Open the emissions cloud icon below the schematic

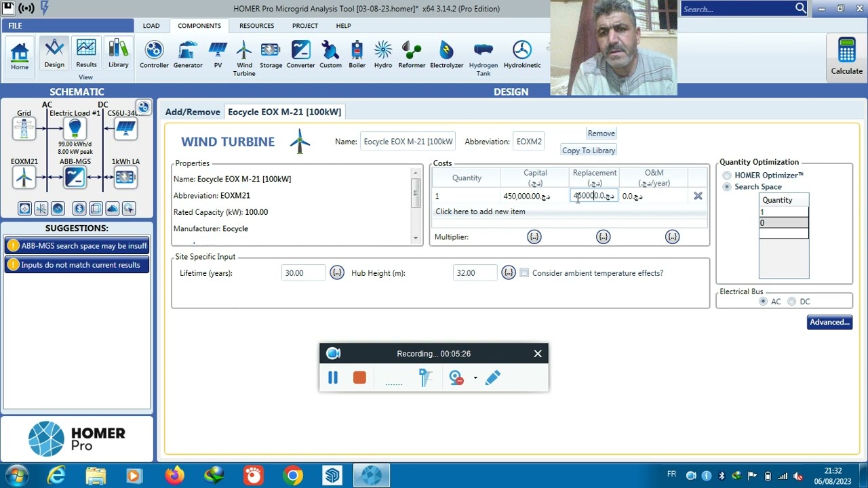coord(113,209)
